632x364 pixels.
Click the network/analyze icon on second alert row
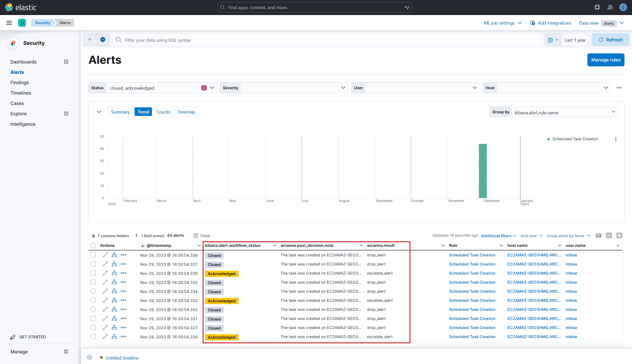pyautogui.click(x=114, y=264)
